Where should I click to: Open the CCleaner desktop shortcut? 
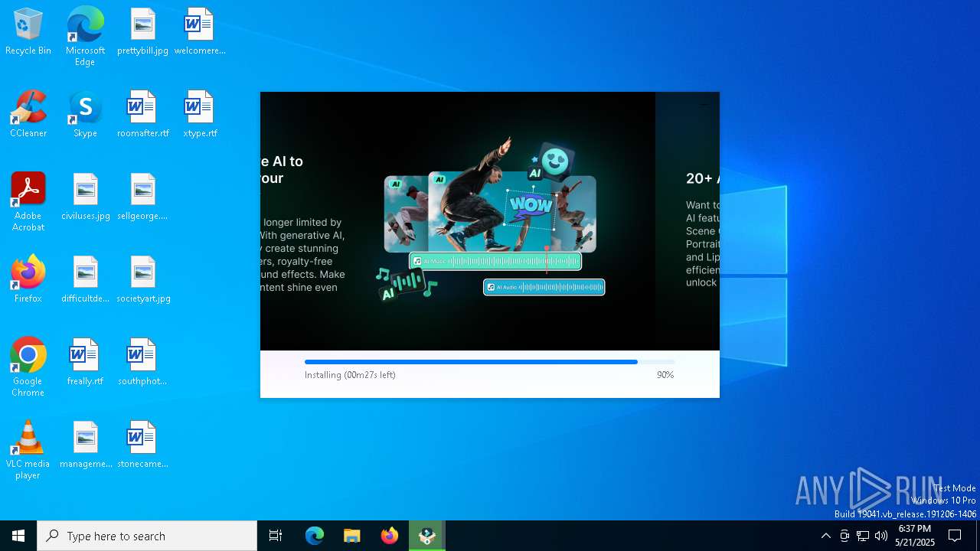click(28, 114)
